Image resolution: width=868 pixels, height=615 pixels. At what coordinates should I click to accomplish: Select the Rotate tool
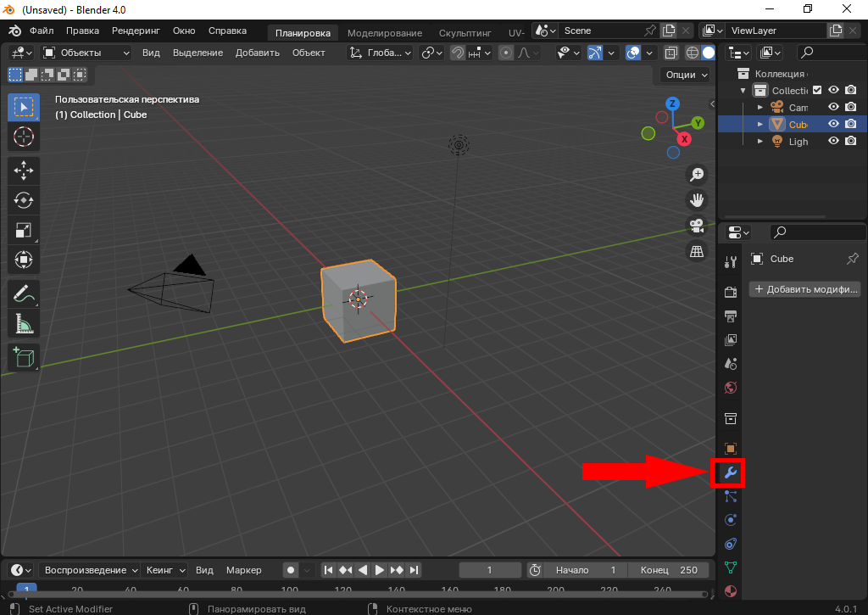click(x=24, y=200)
